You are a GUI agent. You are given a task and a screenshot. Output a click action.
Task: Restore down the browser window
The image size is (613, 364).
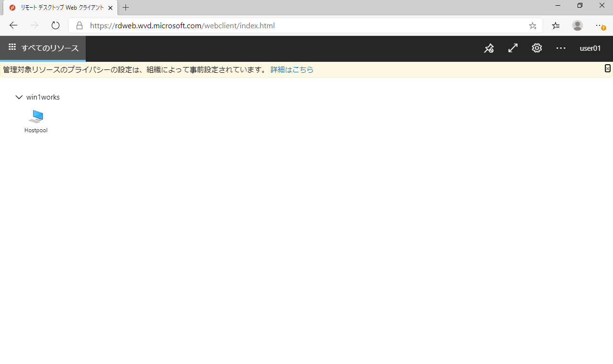coord(580,6)
